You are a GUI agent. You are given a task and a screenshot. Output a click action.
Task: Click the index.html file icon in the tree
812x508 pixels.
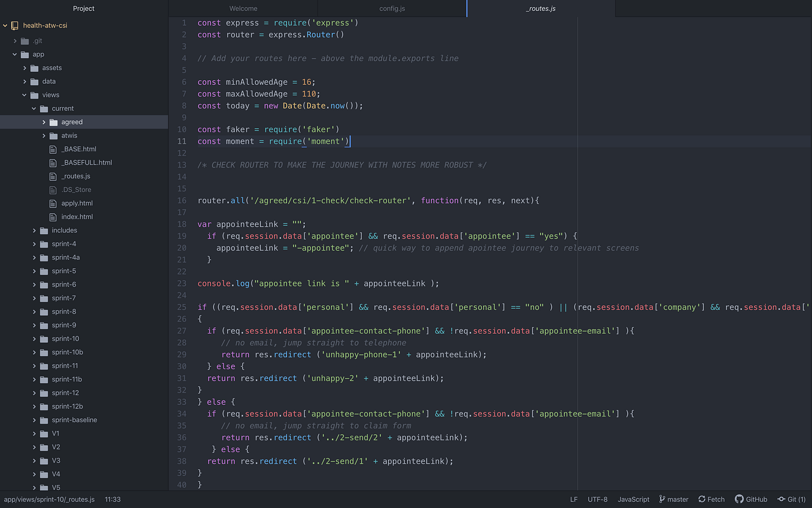(53, 217)
